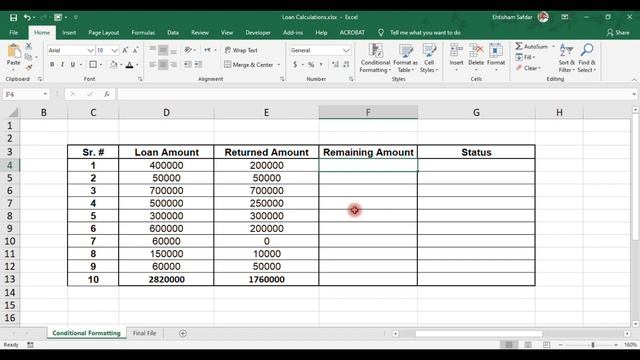Click the Format Painter brush icon
Screen dimensions: 640x360
pos(29,67)
